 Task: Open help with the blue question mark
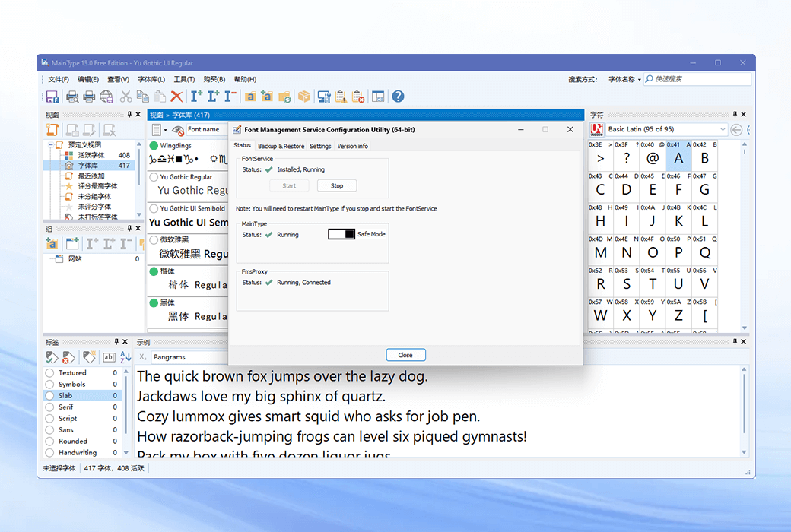pos(398,97)
